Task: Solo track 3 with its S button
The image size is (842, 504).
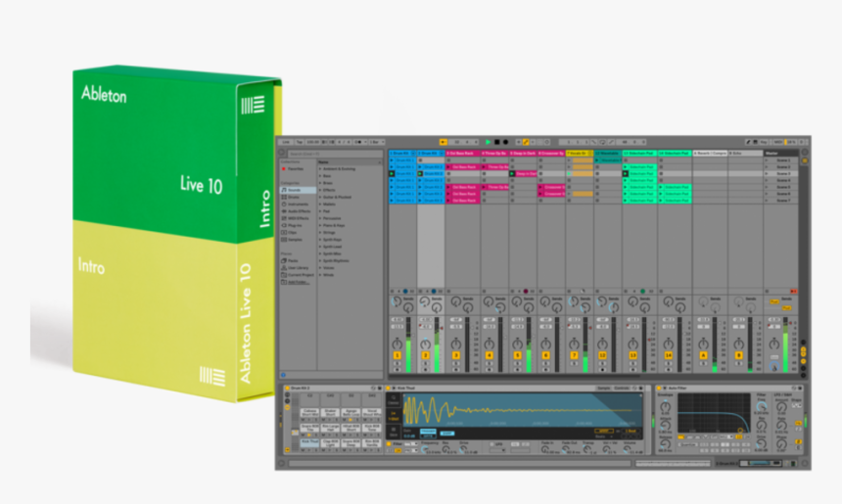Action: (456, 364)
